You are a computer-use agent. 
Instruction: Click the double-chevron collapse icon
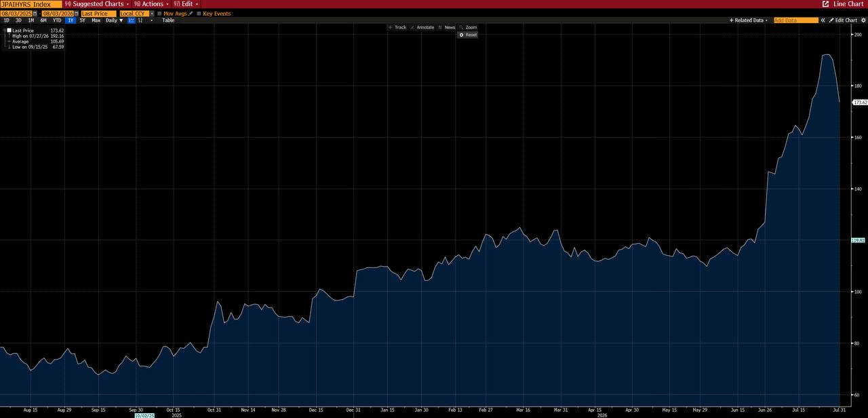pyautogui.click(x=823, y=20)
